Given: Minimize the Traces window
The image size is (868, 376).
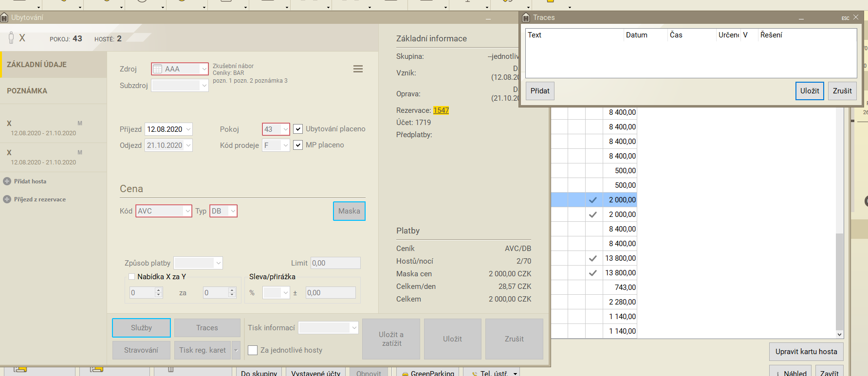Looking at the screenshot, I should pos(801,18).
